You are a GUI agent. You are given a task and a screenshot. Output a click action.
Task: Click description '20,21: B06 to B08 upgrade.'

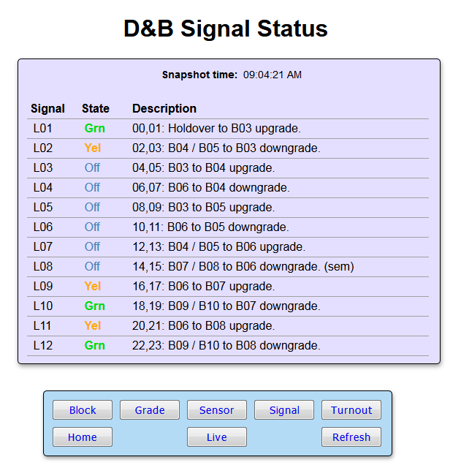[204, 325]
